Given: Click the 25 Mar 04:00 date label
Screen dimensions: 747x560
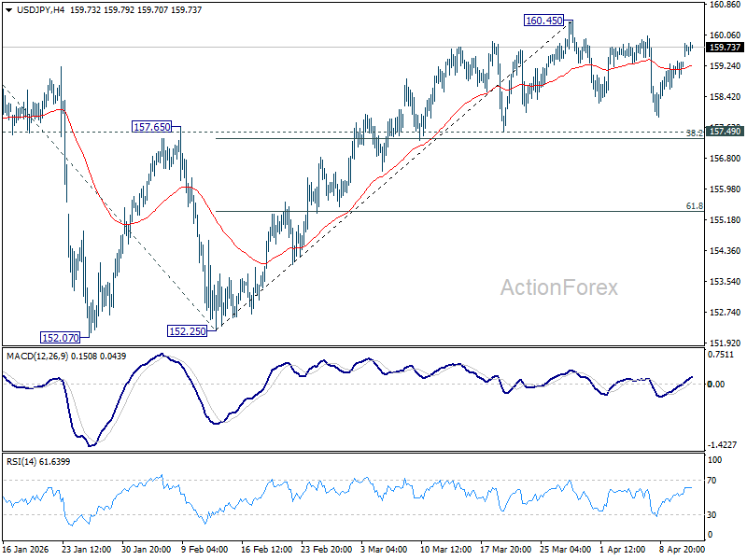Looking at the screenshot, I should 566,550.
